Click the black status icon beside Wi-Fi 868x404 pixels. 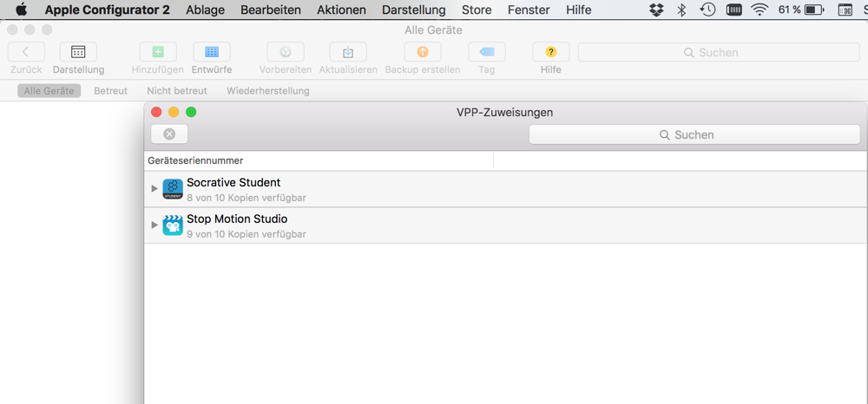point(734,10)
